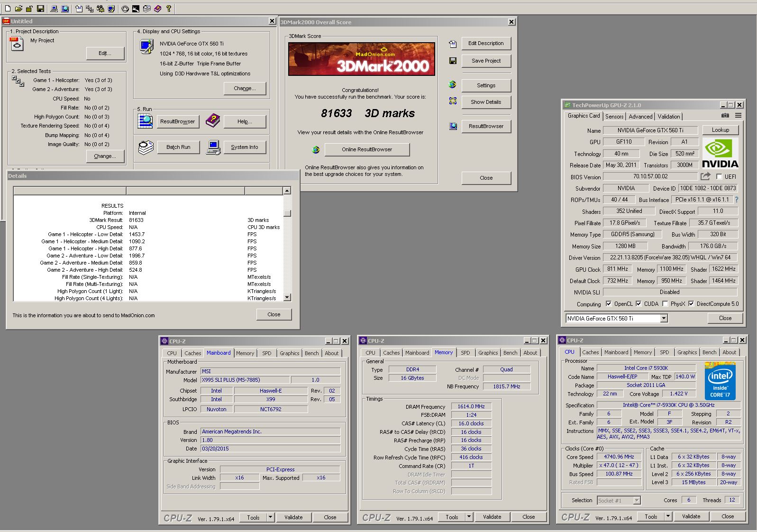Click the Open project folder toolbar icon

(18, 9)
